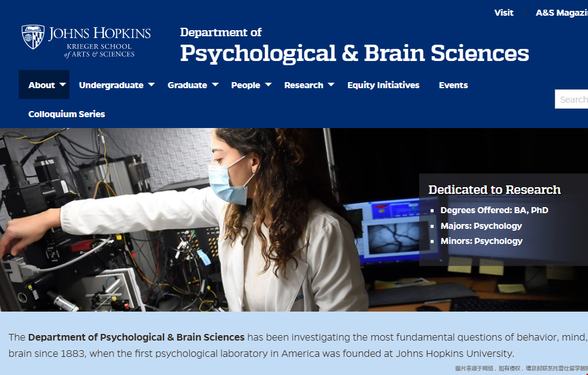The image size is (588, 375).
Task: Focus the Search input field
Action: pyautogui.click(x=572, y=99)
